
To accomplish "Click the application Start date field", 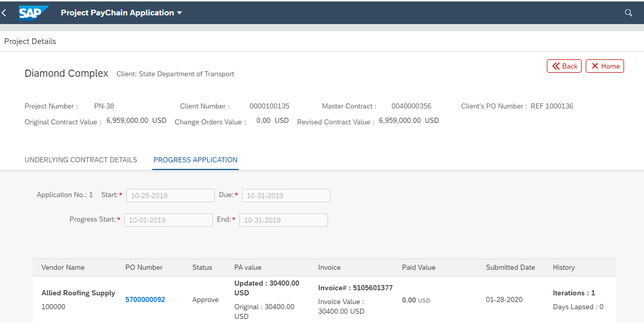I will tap(170, 196).
